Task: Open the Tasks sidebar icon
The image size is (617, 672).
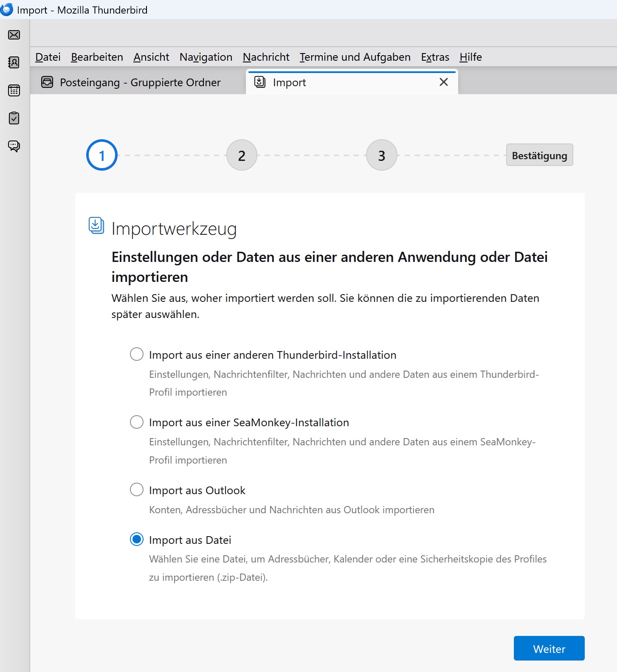Action: pos(14,118)
